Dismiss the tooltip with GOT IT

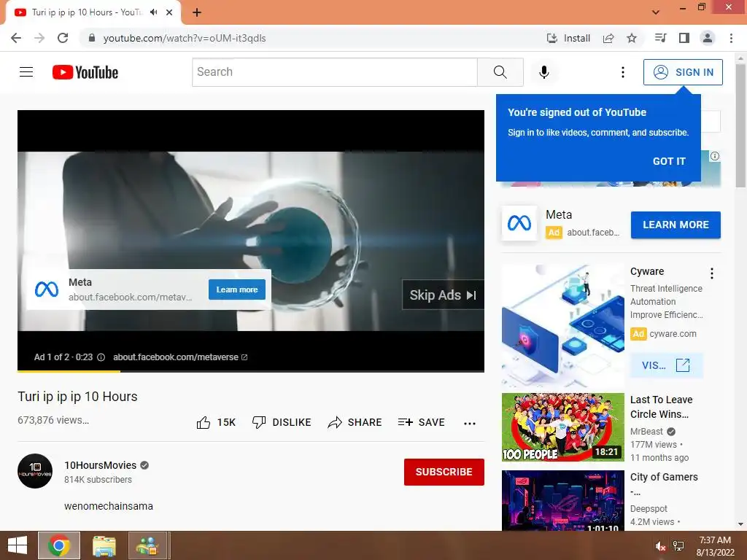669,161
